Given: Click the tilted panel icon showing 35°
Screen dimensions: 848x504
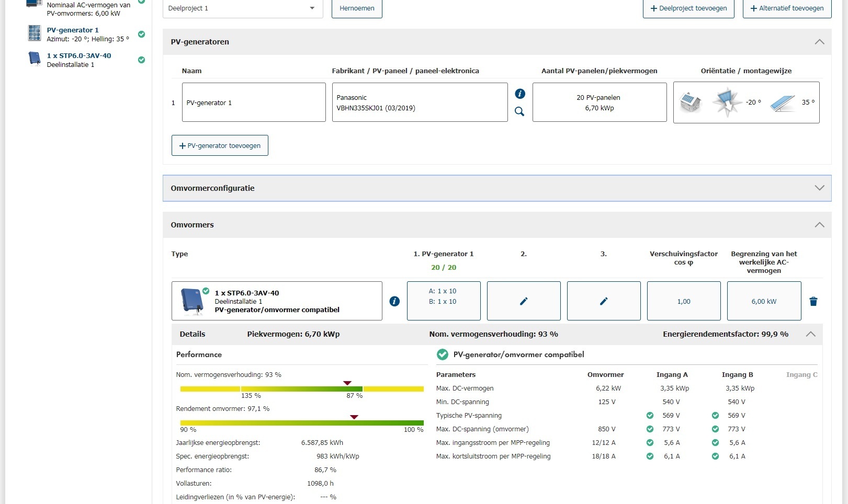Looking at the screenshot, I should 783,102.
